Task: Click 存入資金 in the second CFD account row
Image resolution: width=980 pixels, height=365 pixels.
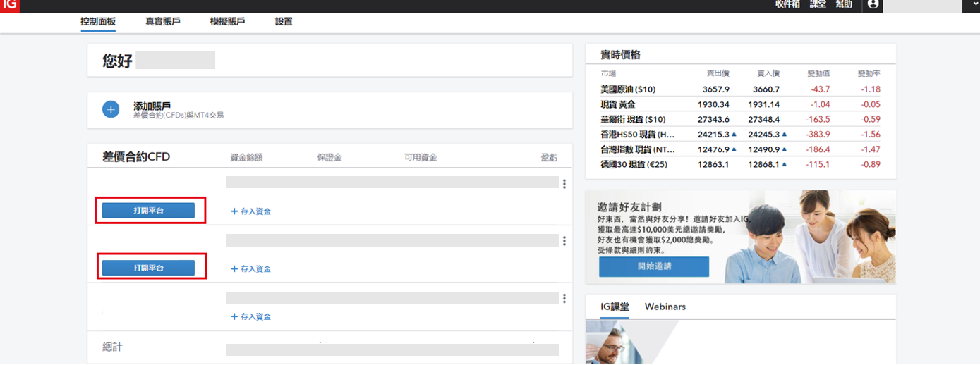Action: 251,268
